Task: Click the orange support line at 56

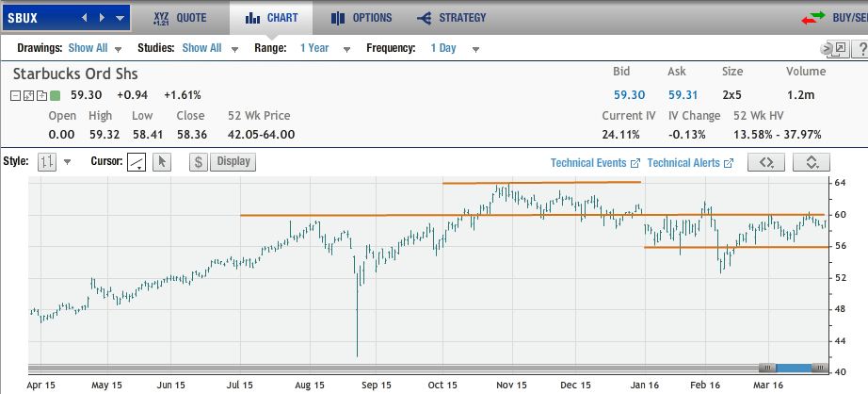Action: (736, 247)
